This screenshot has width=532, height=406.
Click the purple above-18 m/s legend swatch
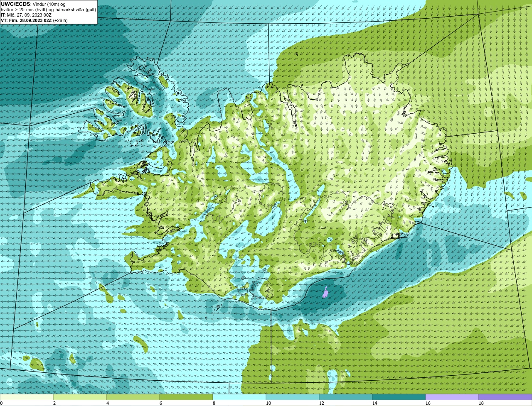point(505,397)
